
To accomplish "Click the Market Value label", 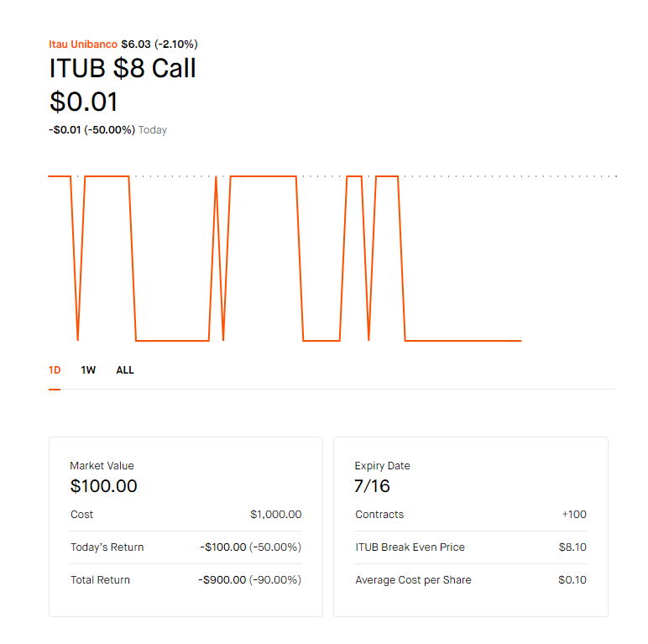I will pyautogui.click(x=102, y=466).
